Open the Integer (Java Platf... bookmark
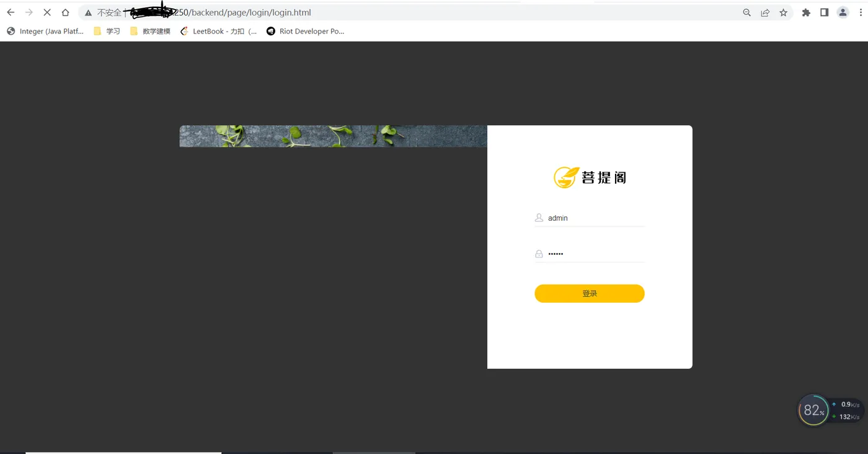 click(45, 31)
